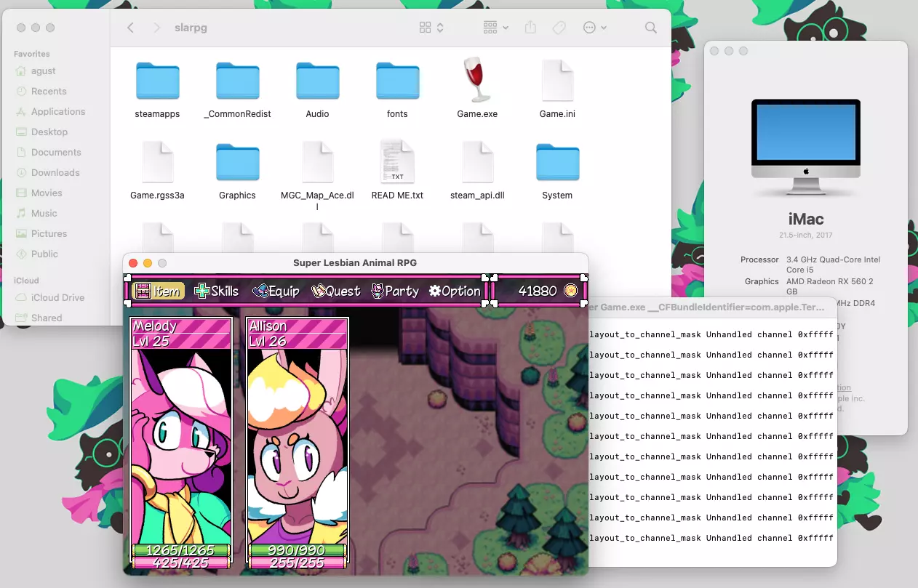Viewport: 918px width, 588px height.
Task: Open the More actions menu in Finder
Action: (594, 28)
